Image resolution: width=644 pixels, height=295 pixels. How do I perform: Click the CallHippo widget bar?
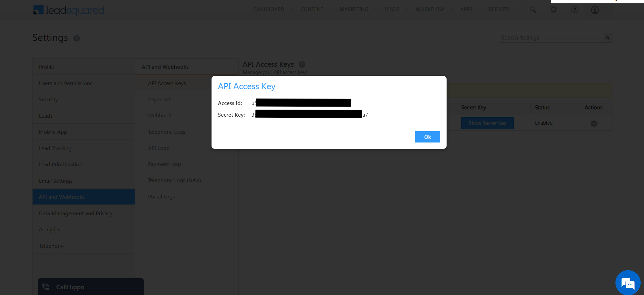(91, 287)
